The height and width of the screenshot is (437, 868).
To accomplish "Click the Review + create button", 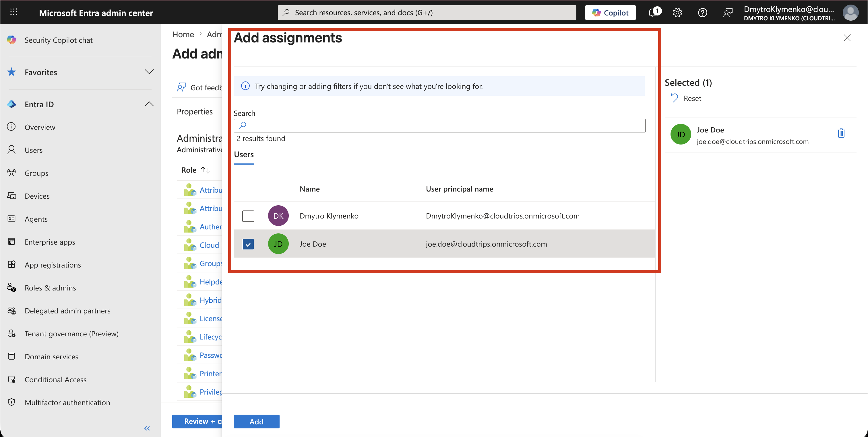I will coord(197,421).
